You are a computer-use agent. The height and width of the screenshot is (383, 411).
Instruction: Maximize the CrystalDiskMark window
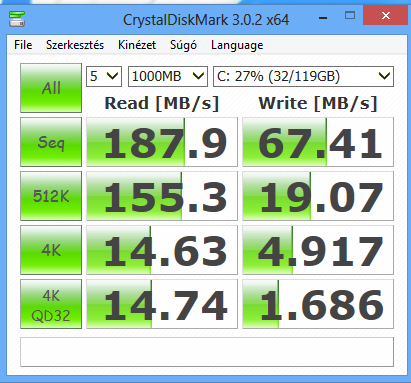coord(350,16)
